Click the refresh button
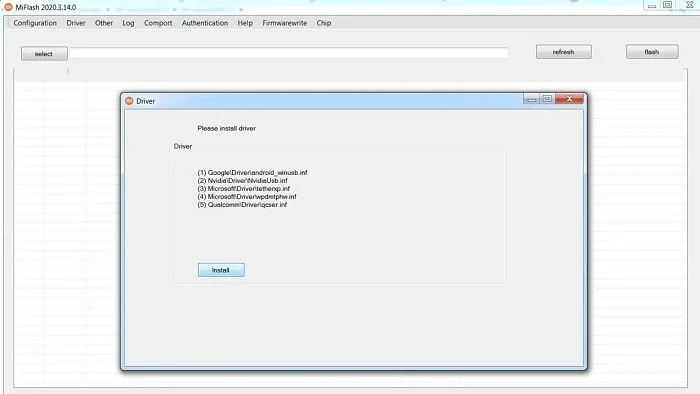The width and height of the screenshot is (700, 394). tap(564, 52)
